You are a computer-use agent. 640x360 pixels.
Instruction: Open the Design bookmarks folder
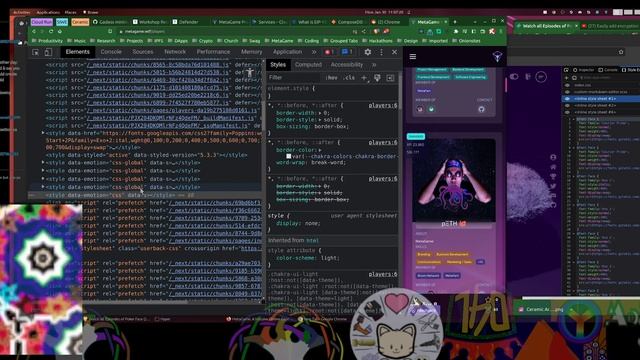408,41
